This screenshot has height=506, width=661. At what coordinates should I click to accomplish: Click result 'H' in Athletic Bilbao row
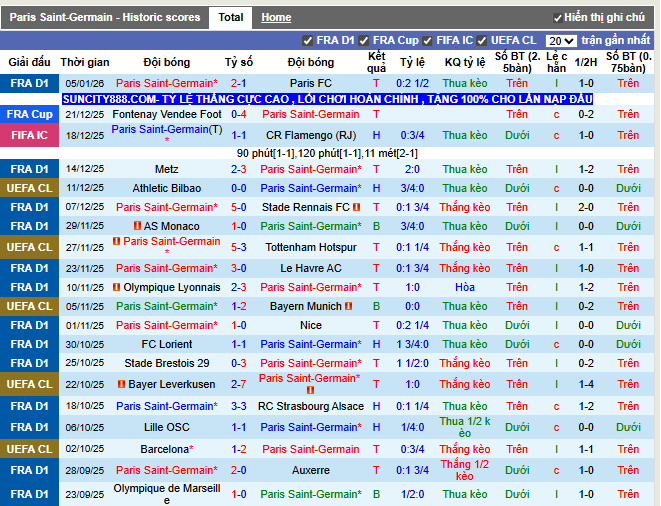376,188
